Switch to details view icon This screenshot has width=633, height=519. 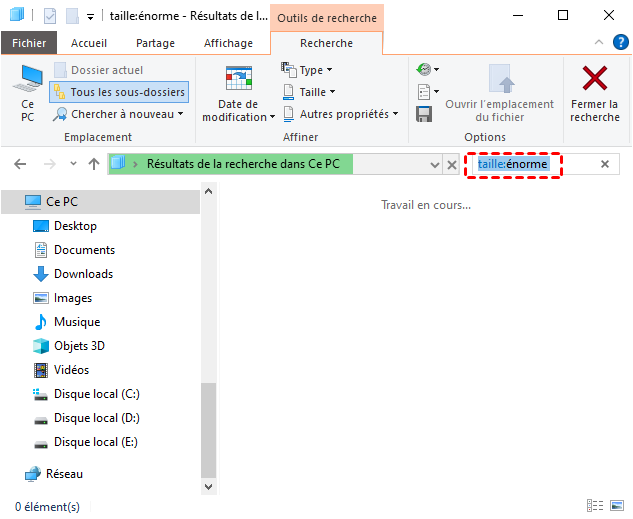[595, 505]
